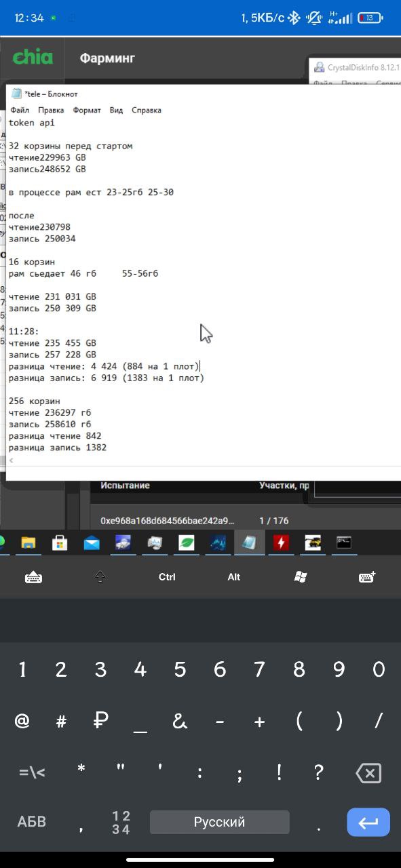The height and width of the screenshot is (868, 401).
Task: Open the red lightning-bolt taskbar app
Action: pos(281,542)
